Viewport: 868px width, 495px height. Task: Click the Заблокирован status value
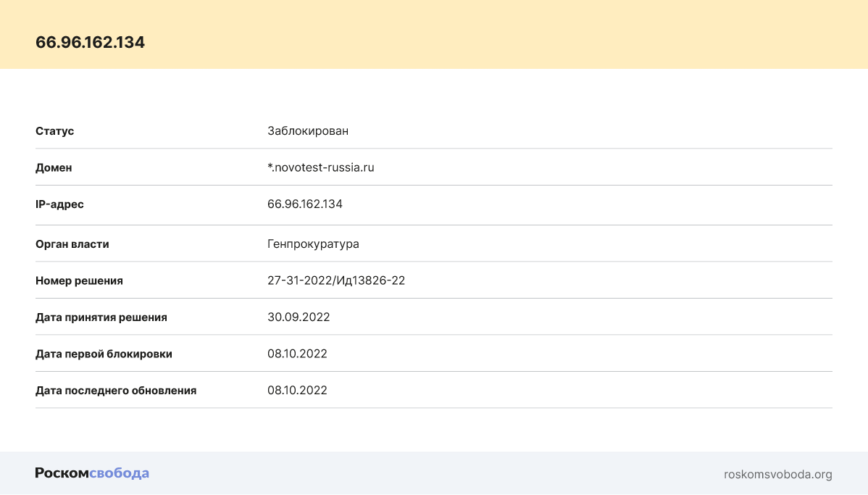coord(308,131)
